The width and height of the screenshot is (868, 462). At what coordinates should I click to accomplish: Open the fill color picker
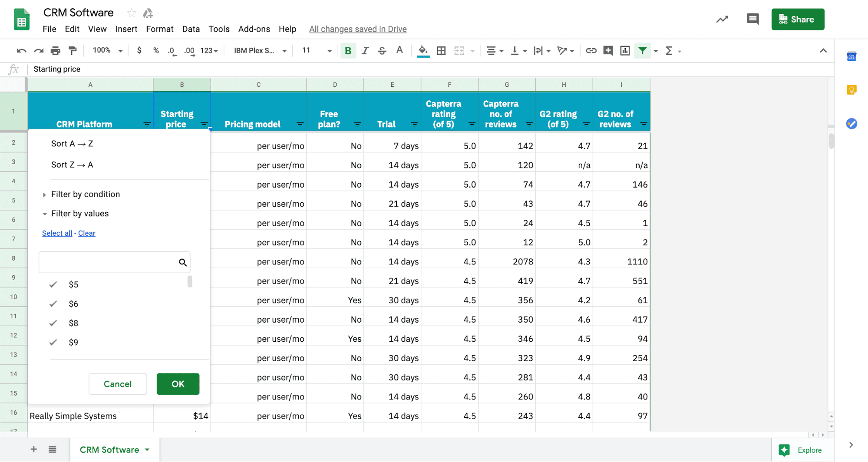click(x=423, y=51)
